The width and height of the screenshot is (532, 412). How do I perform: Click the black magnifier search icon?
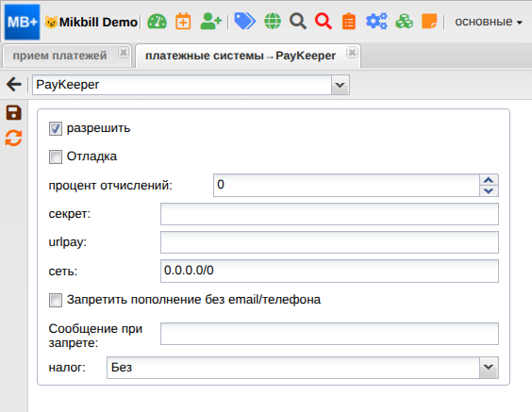(x=298, y=22)
